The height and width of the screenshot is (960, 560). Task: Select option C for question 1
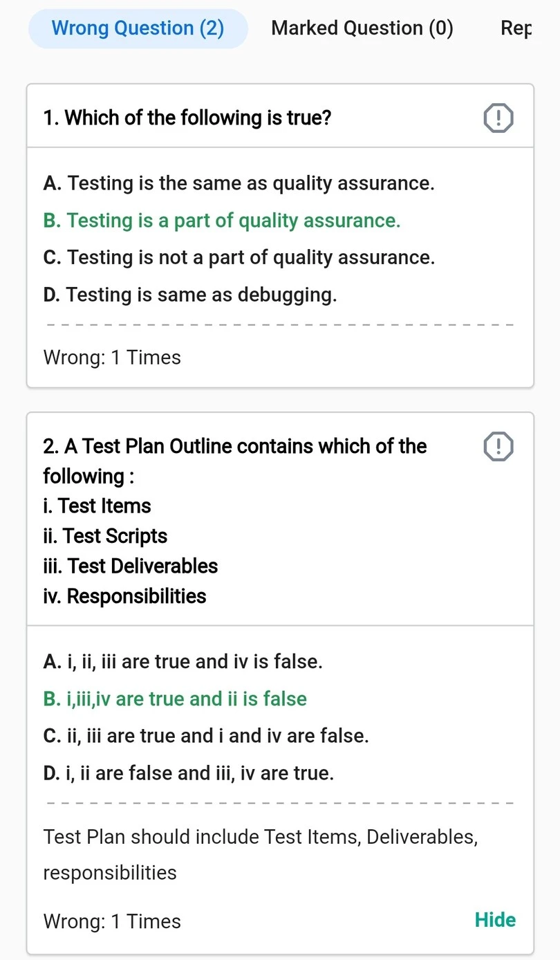[x=239, y=257]
